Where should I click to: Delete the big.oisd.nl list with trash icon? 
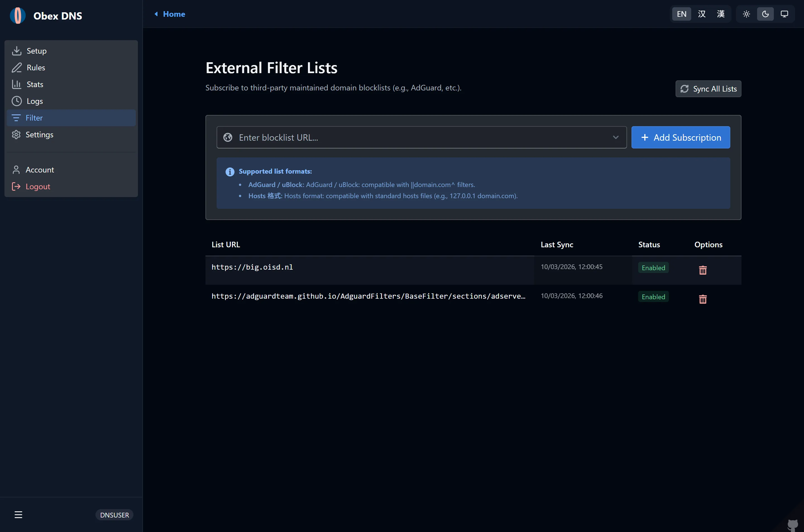coord(703,270)
